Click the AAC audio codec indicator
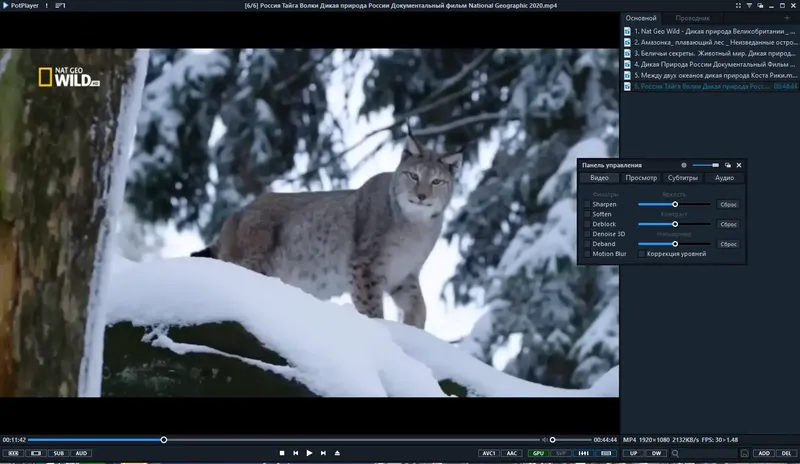 512,453
